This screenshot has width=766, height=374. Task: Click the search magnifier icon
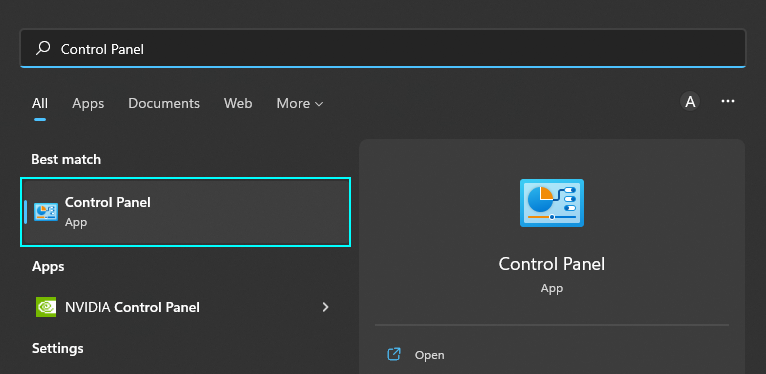(43, 48)
